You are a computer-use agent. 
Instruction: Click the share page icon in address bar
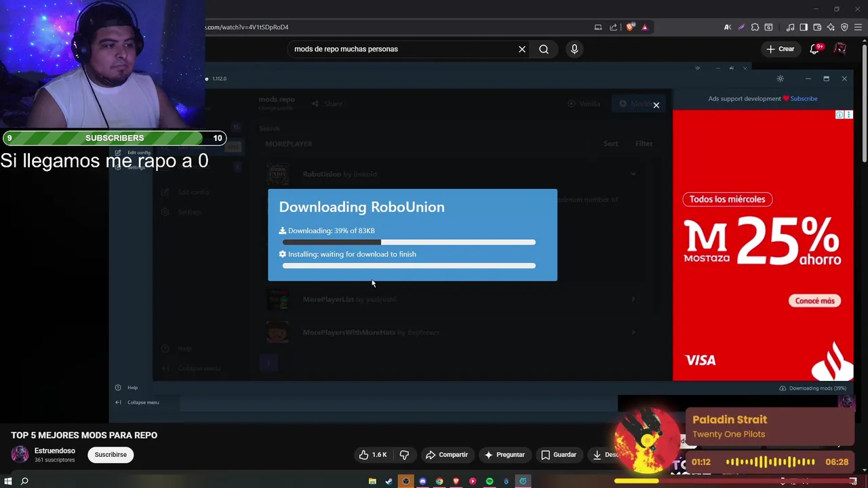tap(614, 27)
